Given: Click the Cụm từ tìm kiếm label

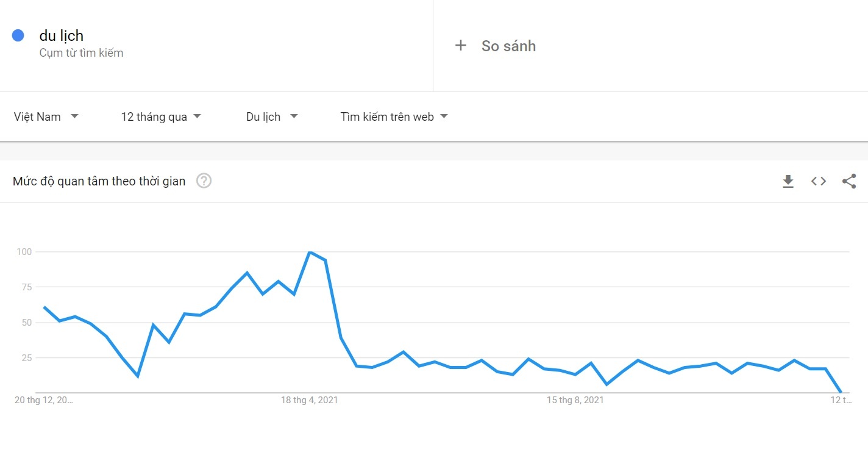Looking at the screenshot, I should [81, 53].
